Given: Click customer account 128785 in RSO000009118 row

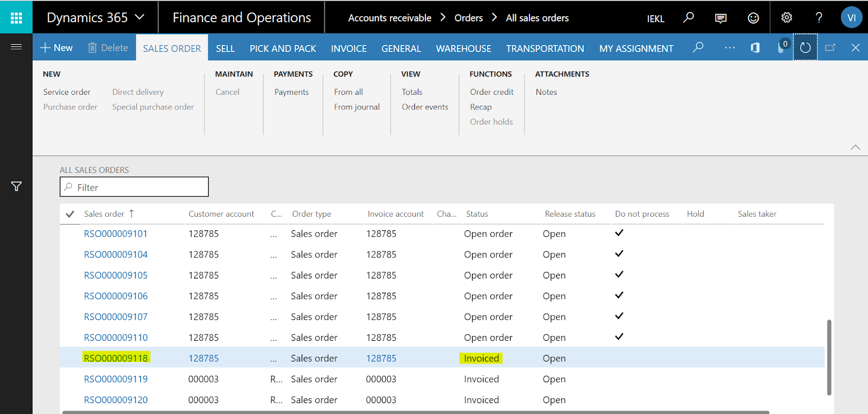Looking at the screenshot, I should point(203,358).
